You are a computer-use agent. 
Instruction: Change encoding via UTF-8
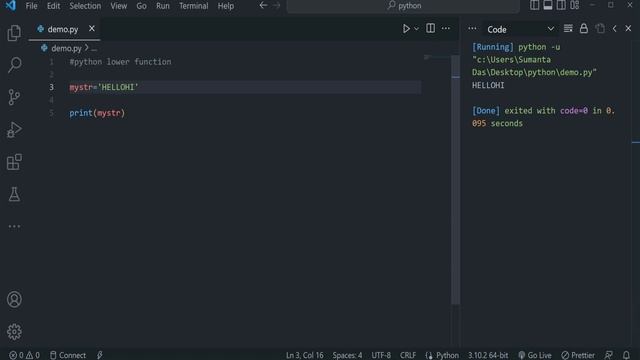(381, 355)
